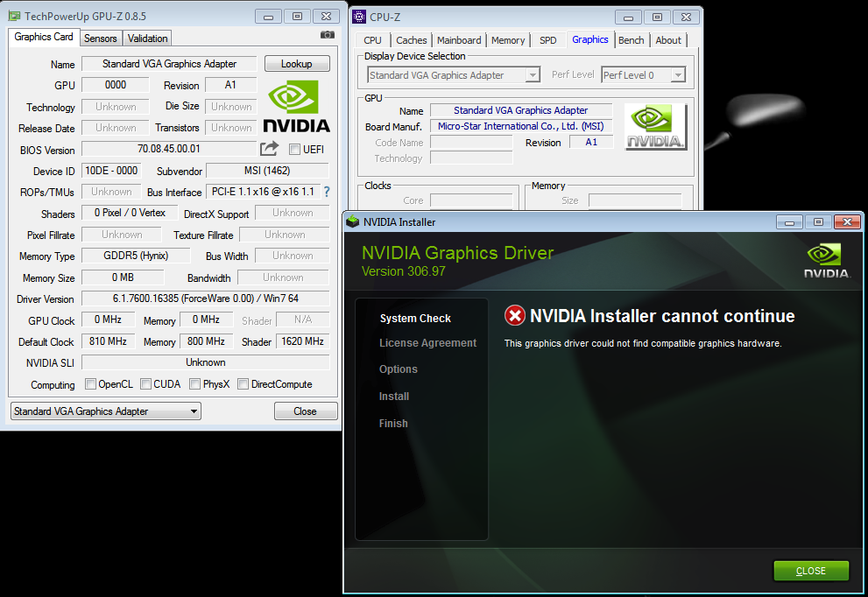Open the Mainboard tab in CPU-Z
This screenshot has height=597, width=868.
pos(459,40)
